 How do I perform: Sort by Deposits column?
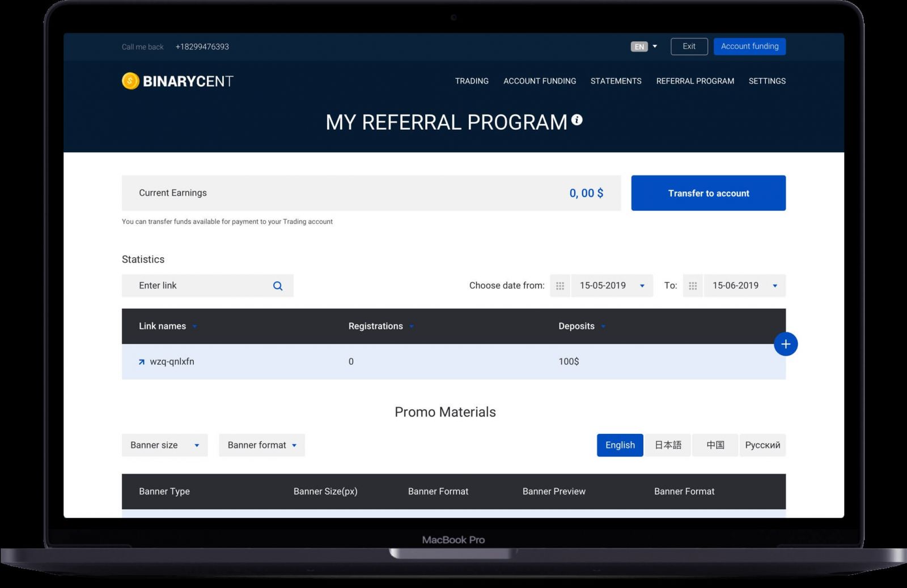click(582, 326)
